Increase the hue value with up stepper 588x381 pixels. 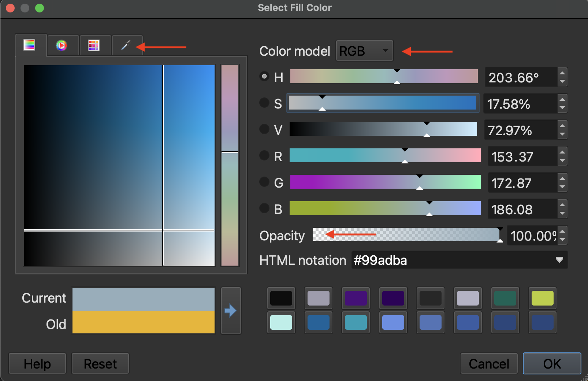(x=562, y=73)
